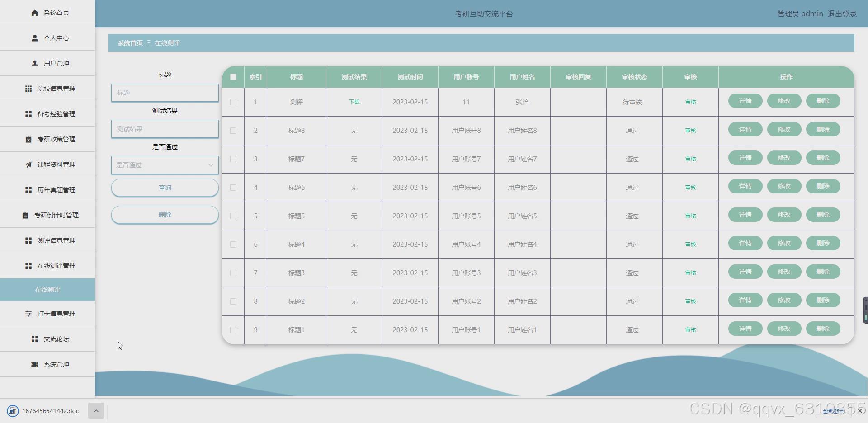Click the icon beside 历年真题管理
868x423 pixels.
[28, 190]
